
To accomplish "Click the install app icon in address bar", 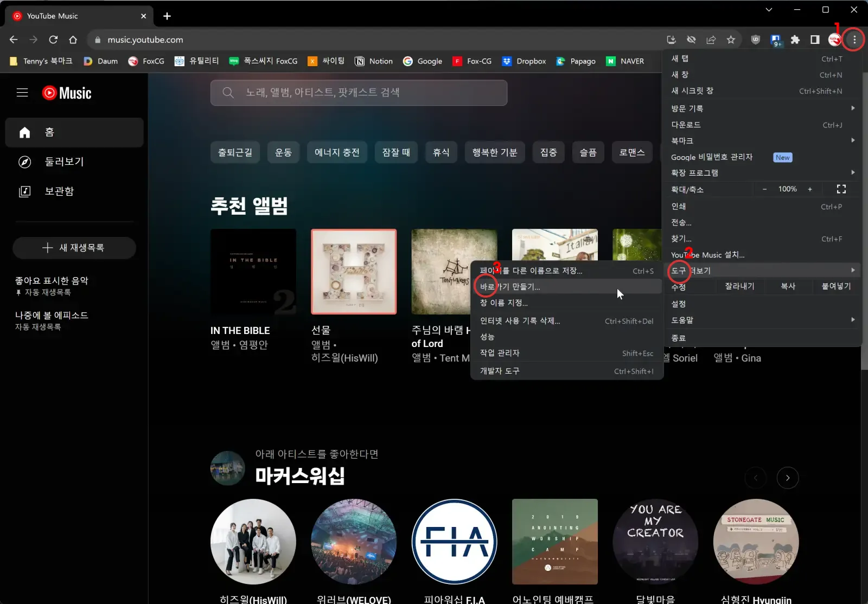I will pyautogui.click(x=671, y=40).
